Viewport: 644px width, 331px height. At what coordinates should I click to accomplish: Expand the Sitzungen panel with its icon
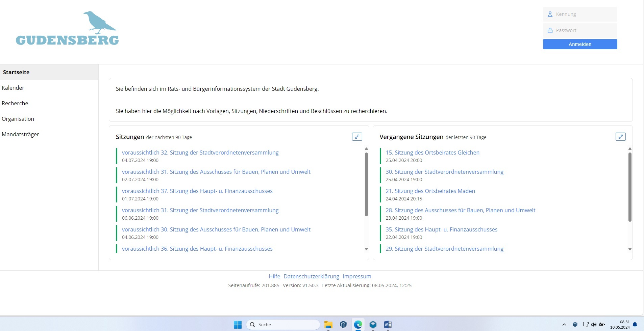coord(357,137)
